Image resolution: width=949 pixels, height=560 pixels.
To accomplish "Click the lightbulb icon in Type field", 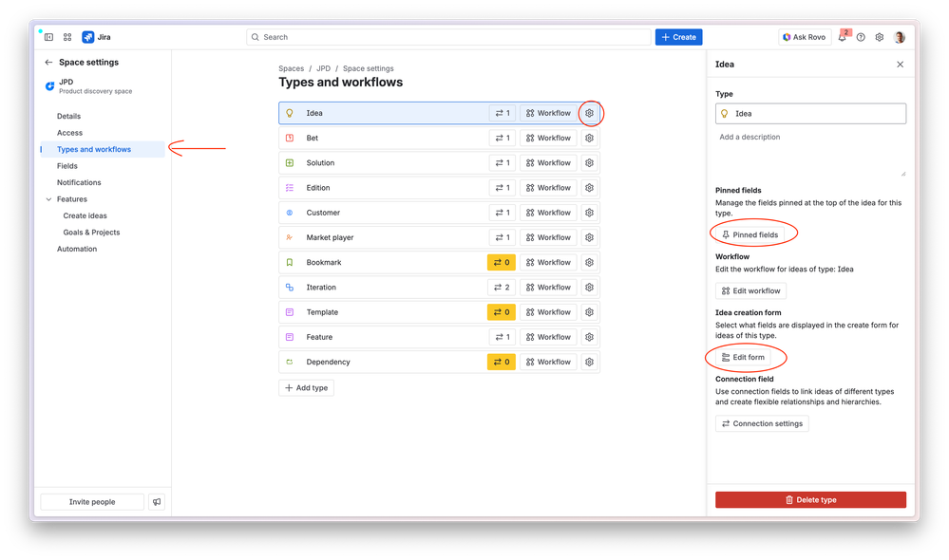I will pyautogui.click(x=725, y=114).
